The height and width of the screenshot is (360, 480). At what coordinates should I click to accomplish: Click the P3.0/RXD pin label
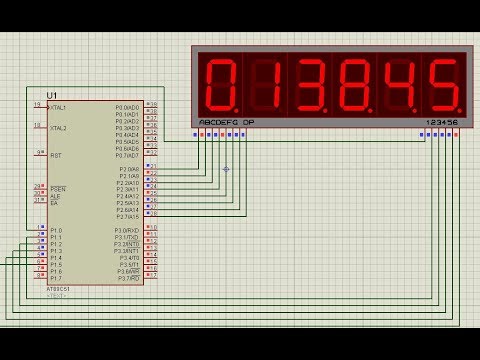point(127,230)
